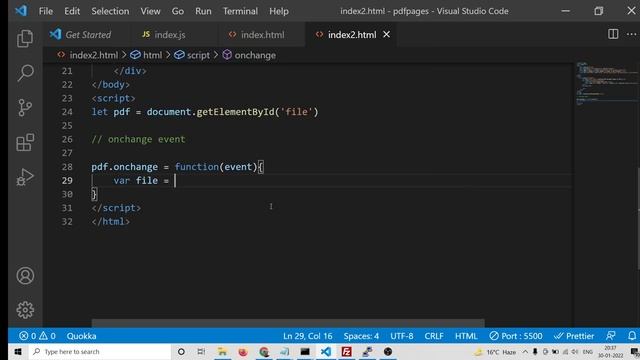Switch to the index.html tab
This screenshot has width=640, height=360.
(x=261, y=35)
